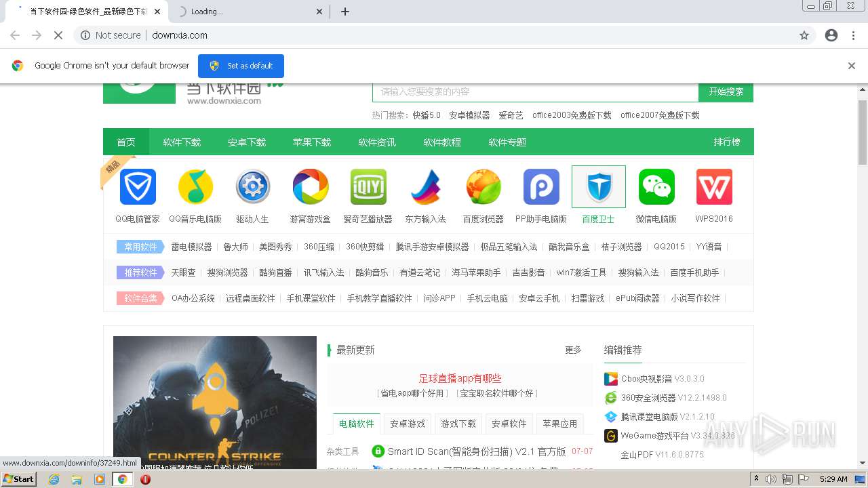The width and height of the screenshot is (868, 488).
Task: Click the Cbox央视影音 icon
Action: point(611,379)
